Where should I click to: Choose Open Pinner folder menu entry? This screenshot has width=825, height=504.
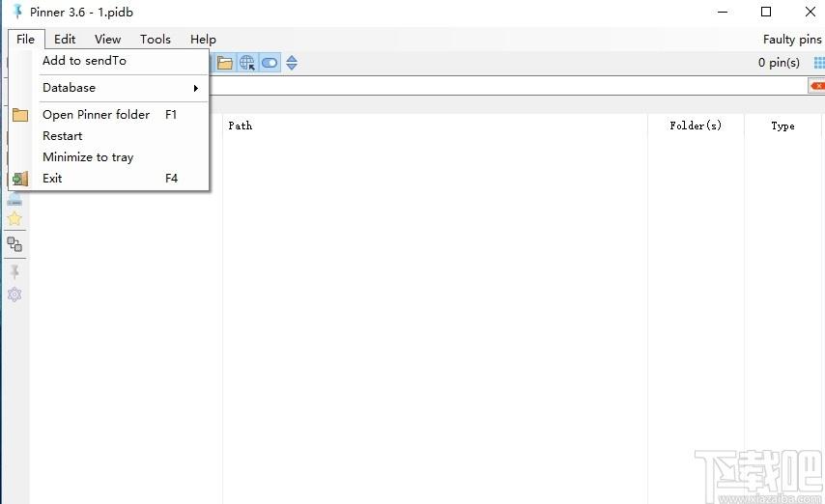point(96,115)
